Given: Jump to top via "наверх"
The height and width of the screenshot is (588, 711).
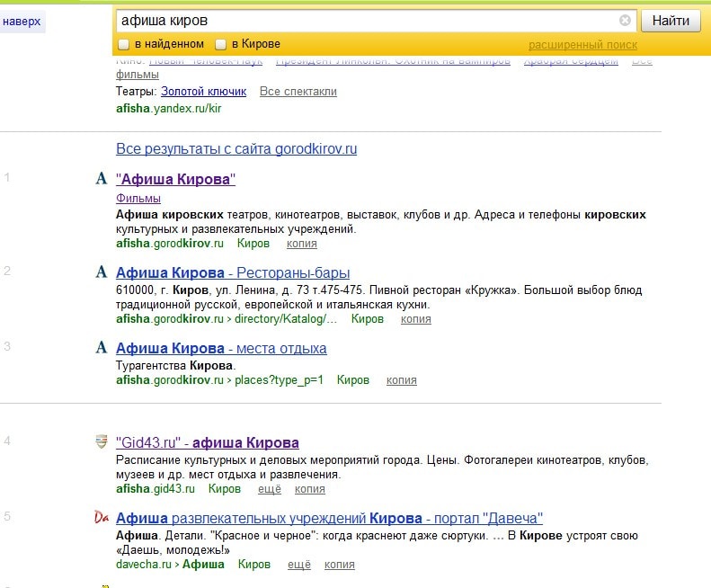Looking at the screenshot, I should (x=22, y=21).
